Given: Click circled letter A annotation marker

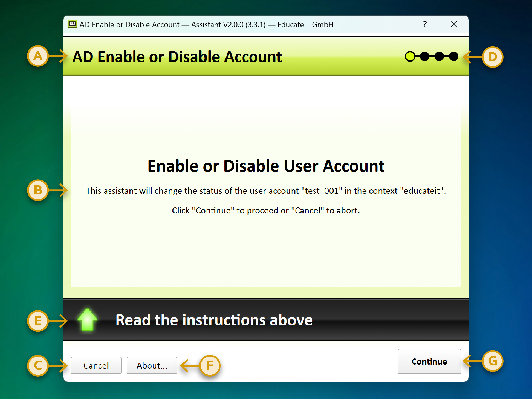Looking at the screenshot, I should coord(38,56).
